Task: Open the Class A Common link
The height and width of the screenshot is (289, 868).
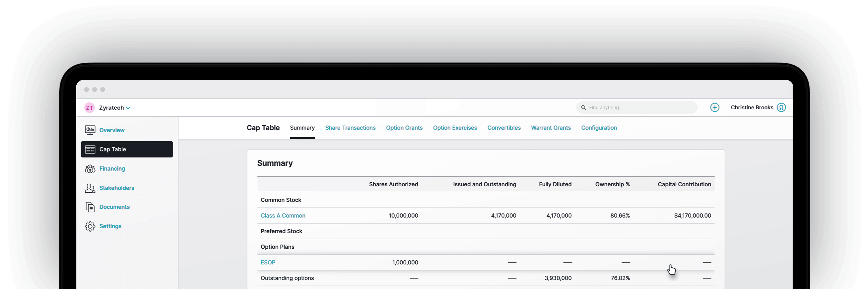Action: click(x=283, y=215)
